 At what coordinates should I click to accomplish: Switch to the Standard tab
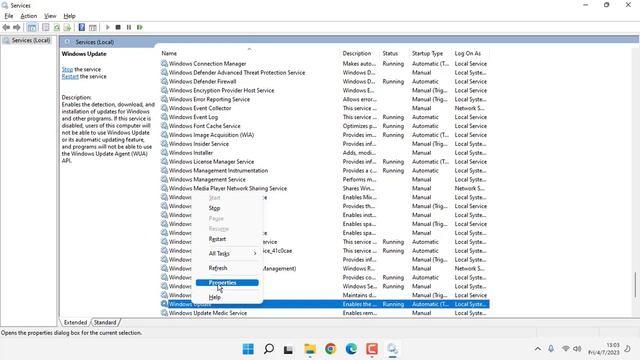tap(105, 322)
